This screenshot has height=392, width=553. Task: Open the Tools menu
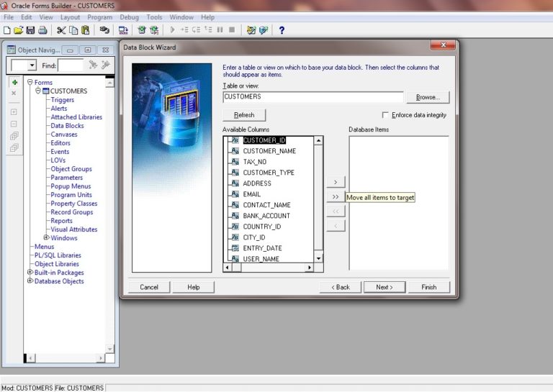(x=154, y=17)
